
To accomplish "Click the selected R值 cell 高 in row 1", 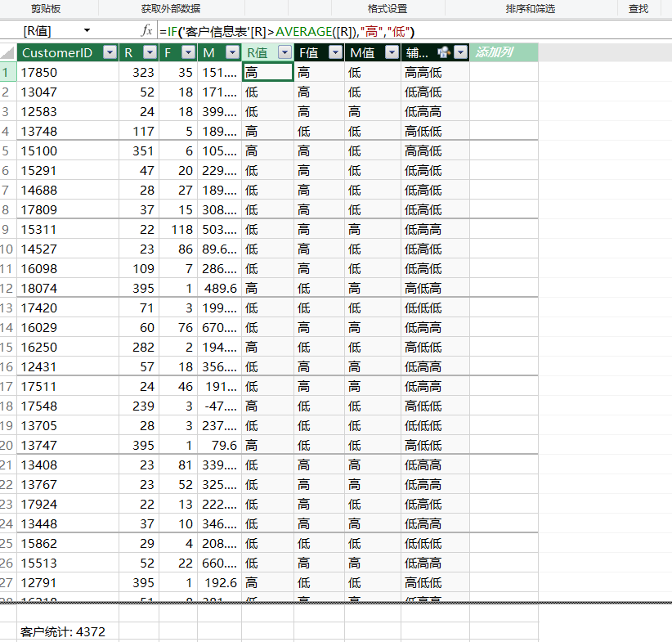I will tap(268, 72).
